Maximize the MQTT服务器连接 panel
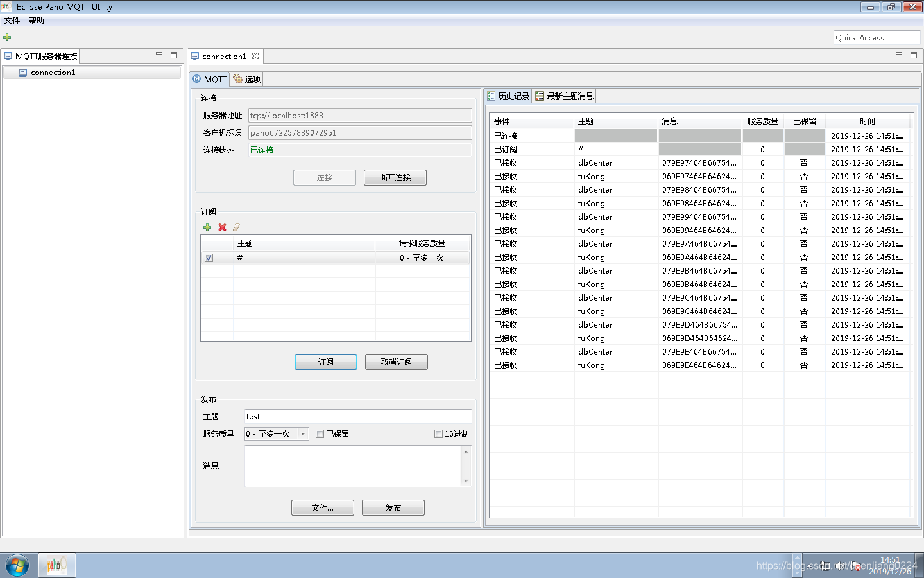924x578 pixels. 174,55
